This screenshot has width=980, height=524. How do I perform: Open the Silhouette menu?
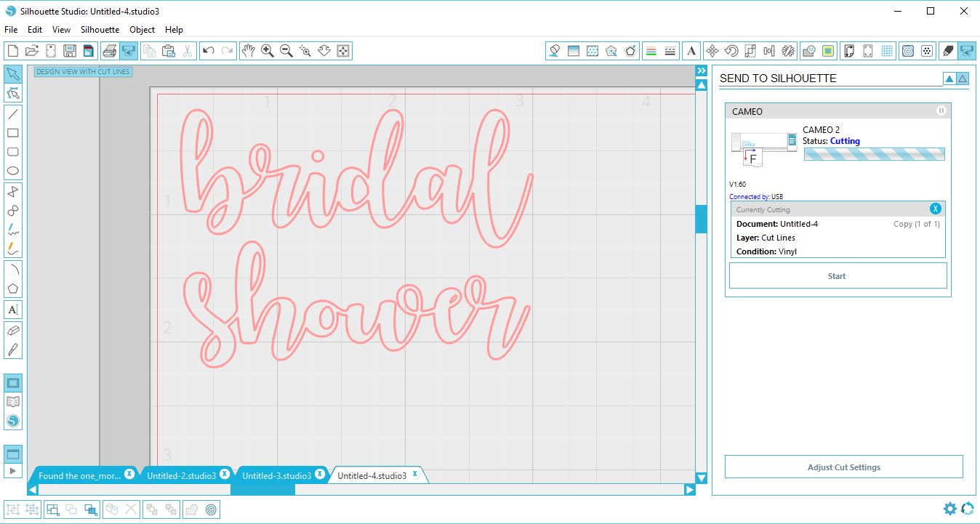[100, 30]
